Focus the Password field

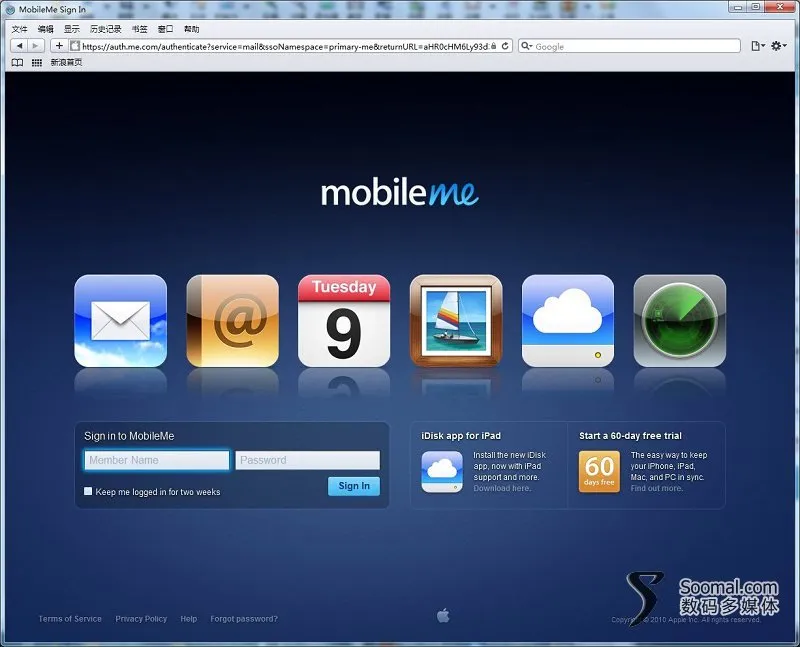308,460
